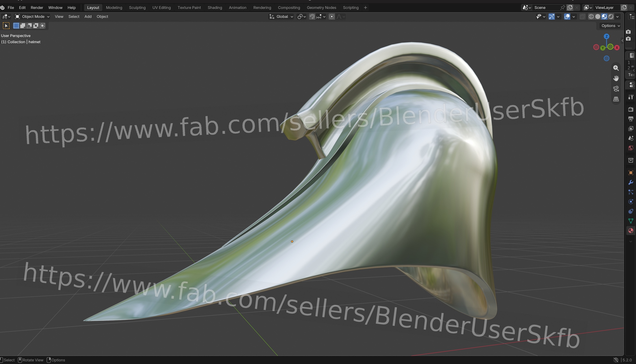Open the Object Data properties tab (green triangle)
Viewport: 636px width, 364px height.
point(631,221)
